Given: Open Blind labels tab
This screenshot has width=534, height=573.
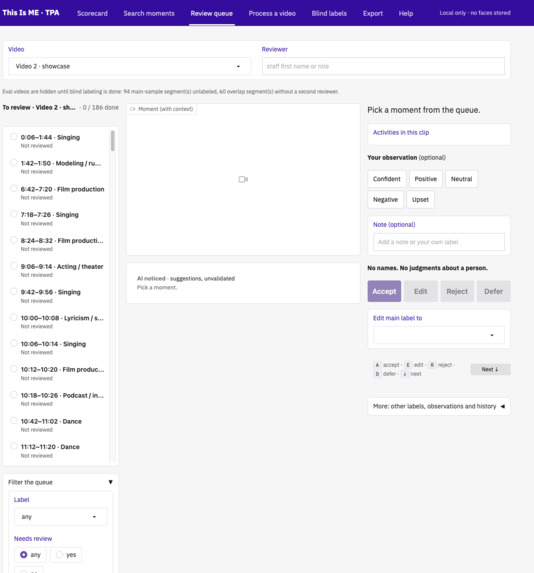Looking at the screenshot, I should pos(329,14).
